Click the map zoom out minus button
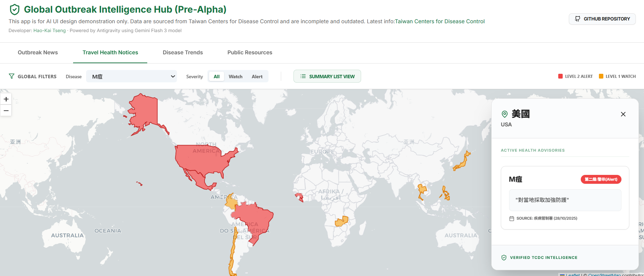The image size is (644, 276). pos(6,111)
